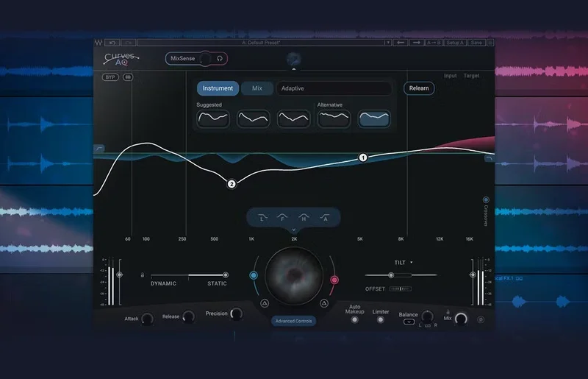Click the blue arc handle left of orb
588x379 pixels.
pos(254,275)
